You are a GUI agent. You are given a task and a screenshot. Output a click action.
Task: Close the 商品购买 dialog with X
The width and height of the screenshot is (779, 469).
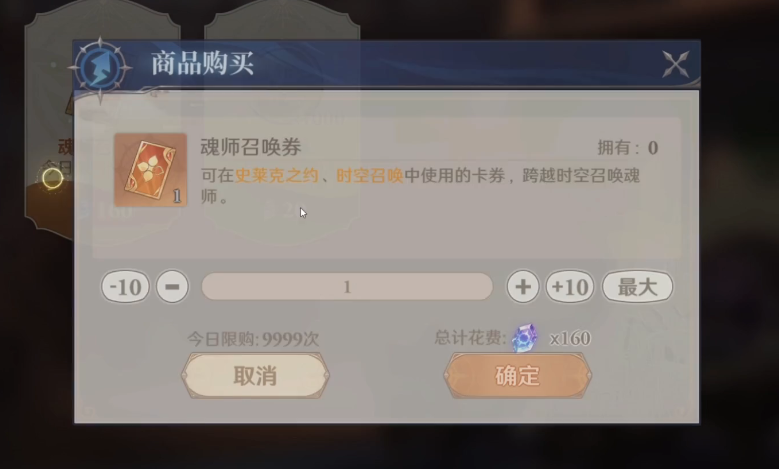pos(676,64)
